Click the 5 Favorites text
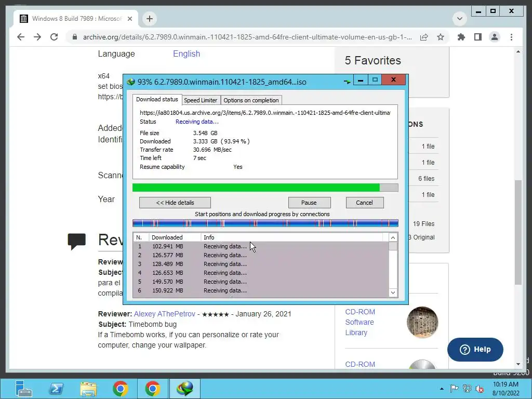 (x=373, y=60)
